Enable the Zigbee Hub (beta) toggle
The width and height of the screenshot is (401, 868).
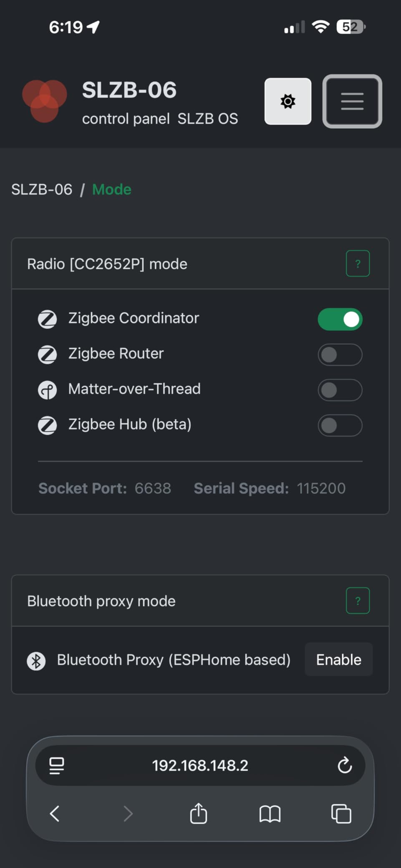tap(340, 425)
